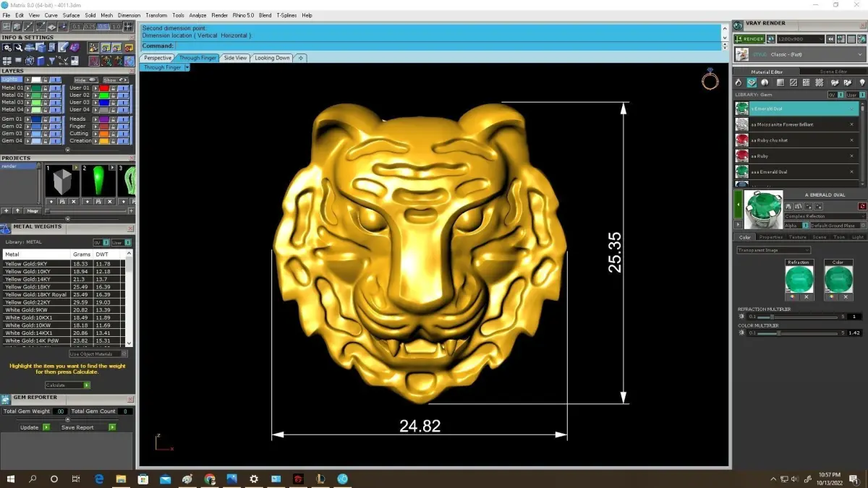
Task: Click the Hide layers toggle
Action: [x=85, y=80]
